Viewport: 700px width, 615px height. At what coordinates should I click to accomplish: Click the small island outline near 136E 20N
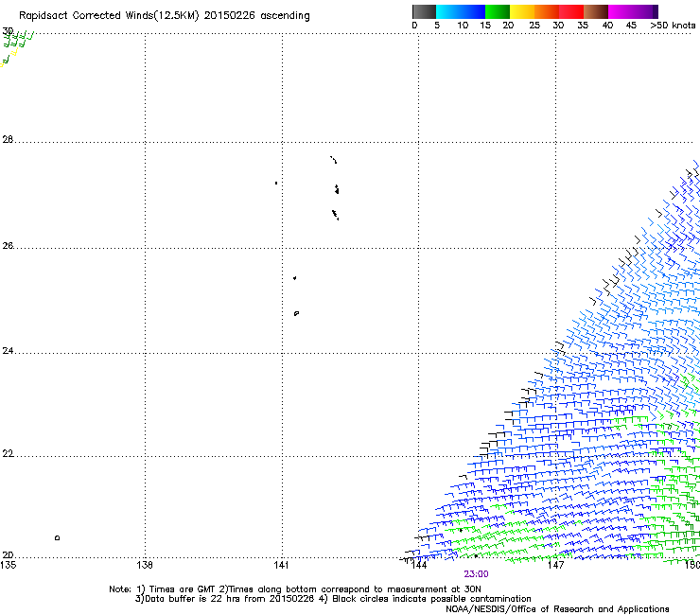[x=57, y=537]
